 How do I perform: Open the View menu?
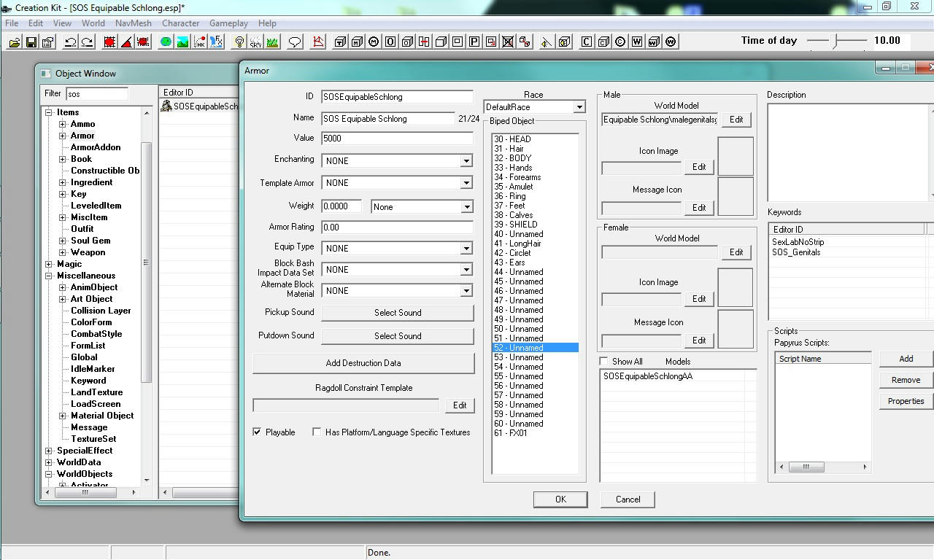coord(62,23)
